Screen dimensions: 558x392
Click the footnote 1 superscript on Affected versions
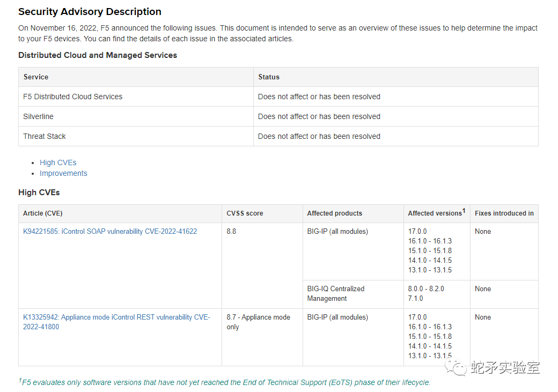click(x=462, y=210)
